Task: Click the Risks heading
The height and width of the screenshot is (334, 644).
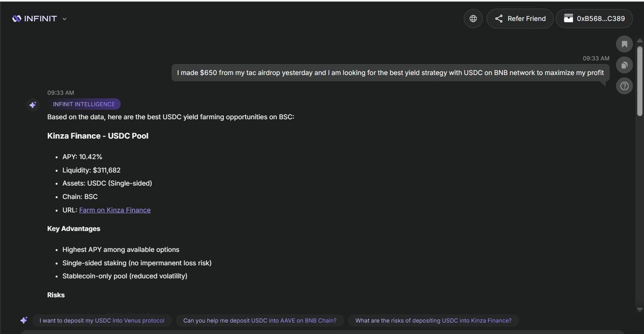Action: click(56, 295)
